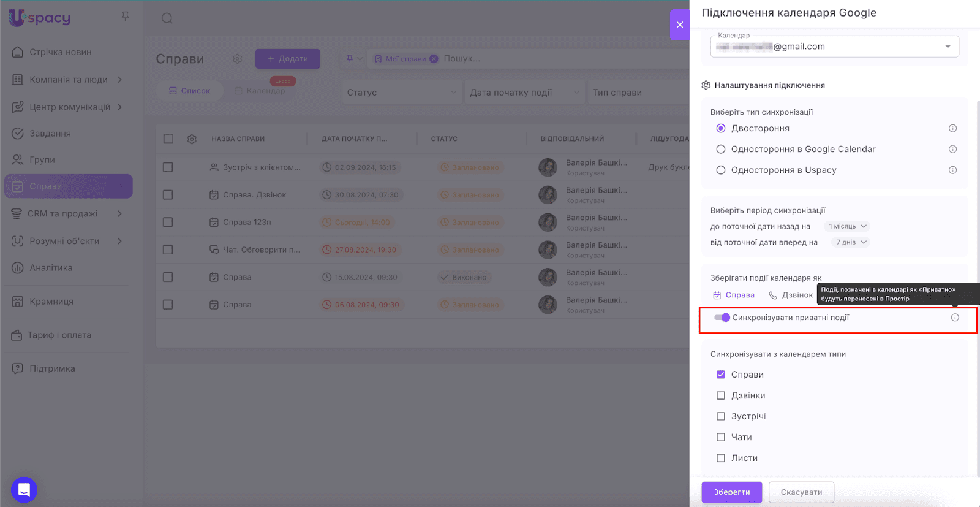
Task: Click the table settings gear in header row
Action: click(x=192, y=139)
